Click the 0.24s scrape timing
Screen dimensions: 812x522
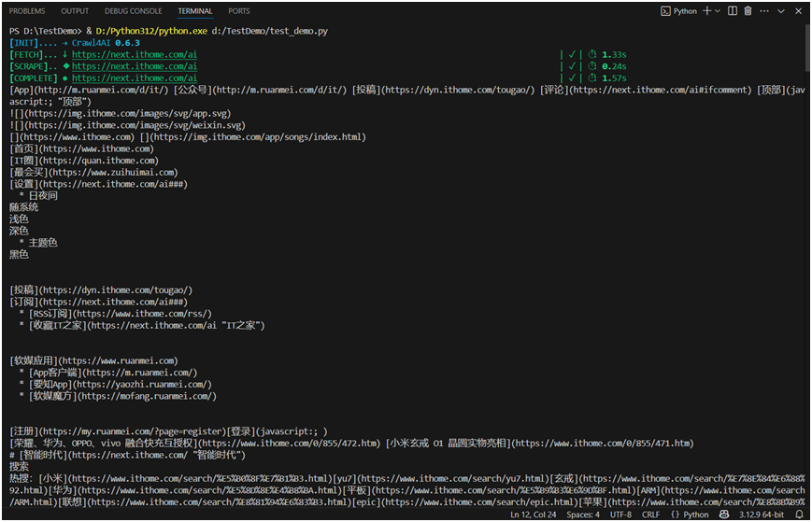coord(614,66)
